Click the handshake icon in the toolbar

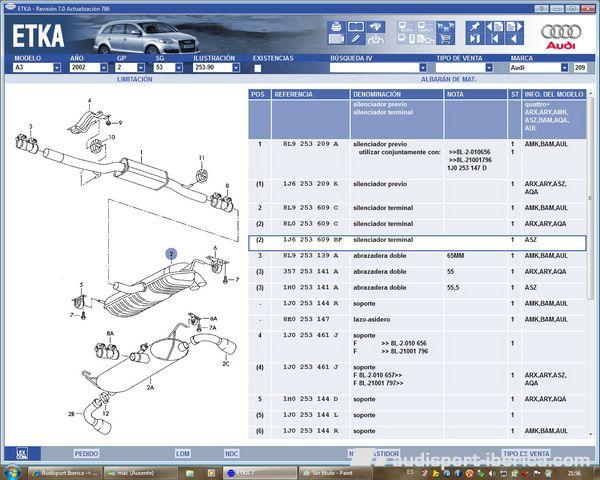click(376, 27)
